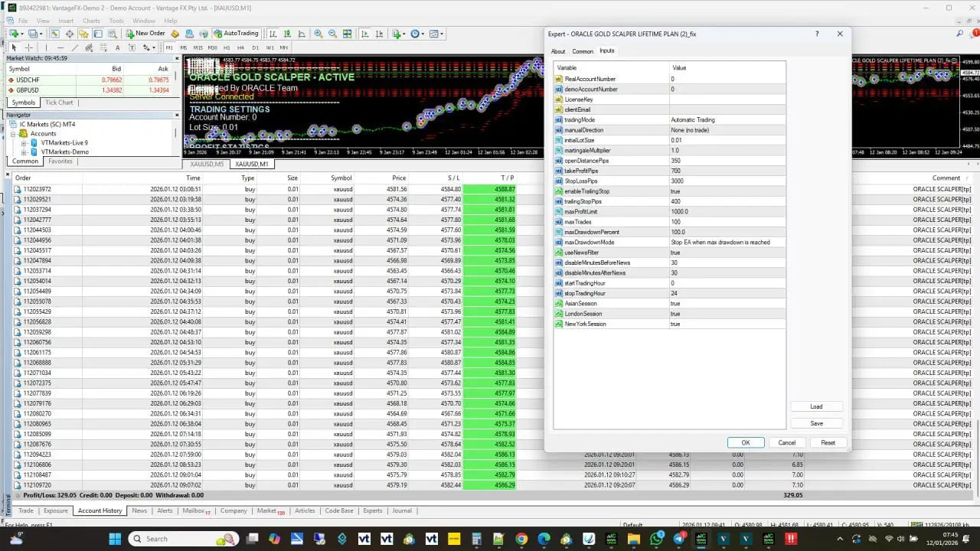The height and width of the screenshot is (551, 980).
Task: Switch timeframe to M15
Action: 198,47
